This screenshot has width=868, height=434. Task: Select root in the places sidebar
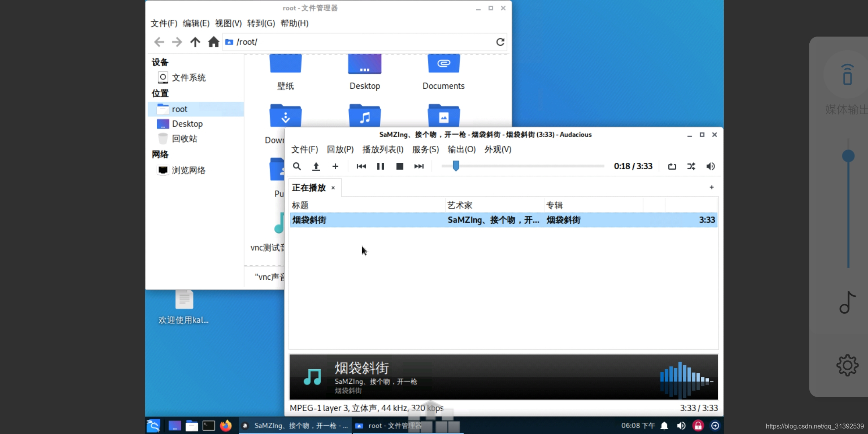(x=196, y=109)
